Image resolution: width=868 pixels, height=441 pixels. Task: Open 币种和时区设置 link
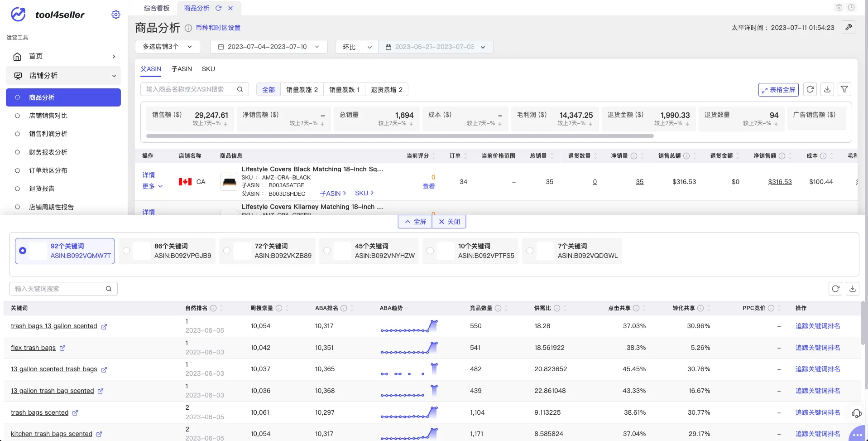tap(218, 28)
